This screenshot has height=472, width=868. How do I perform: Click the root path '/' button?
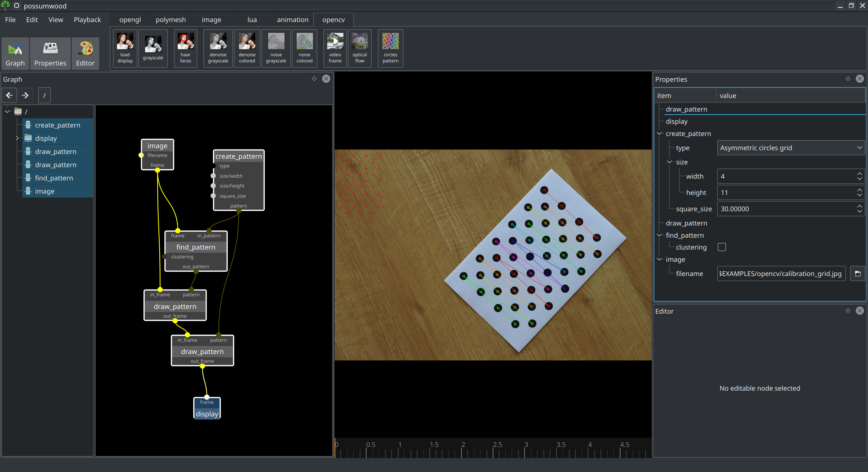pyautogui.click(x=44, y=95)
